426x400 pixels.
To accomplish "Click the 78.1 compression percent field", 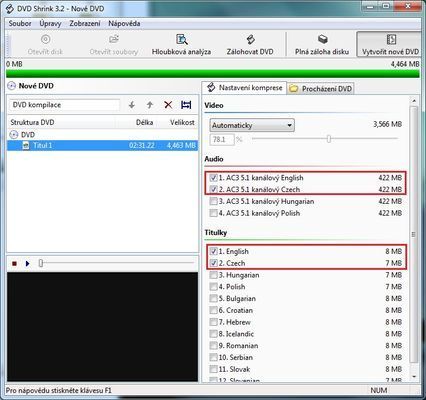I will click(222, 139).
